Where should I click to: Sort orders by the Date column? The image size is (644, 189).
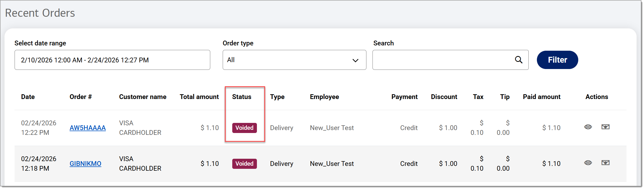pos(28,97)
